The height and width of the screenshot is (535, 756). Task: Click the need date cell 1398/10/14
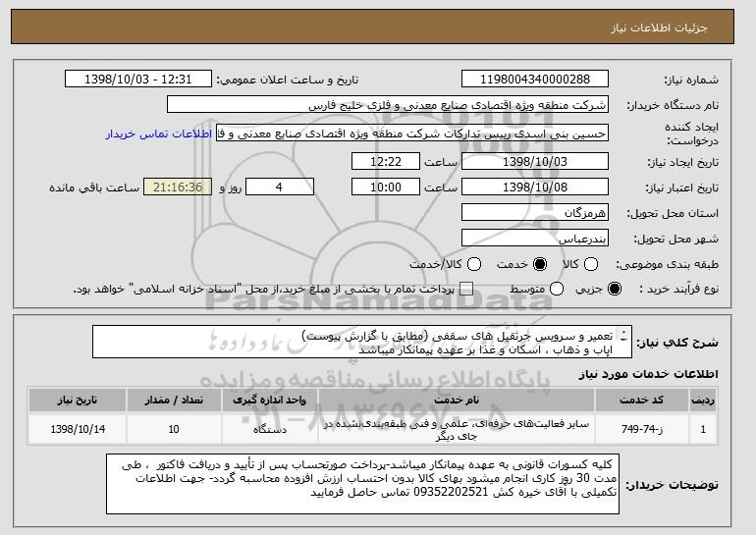click(x=78, y=429)
